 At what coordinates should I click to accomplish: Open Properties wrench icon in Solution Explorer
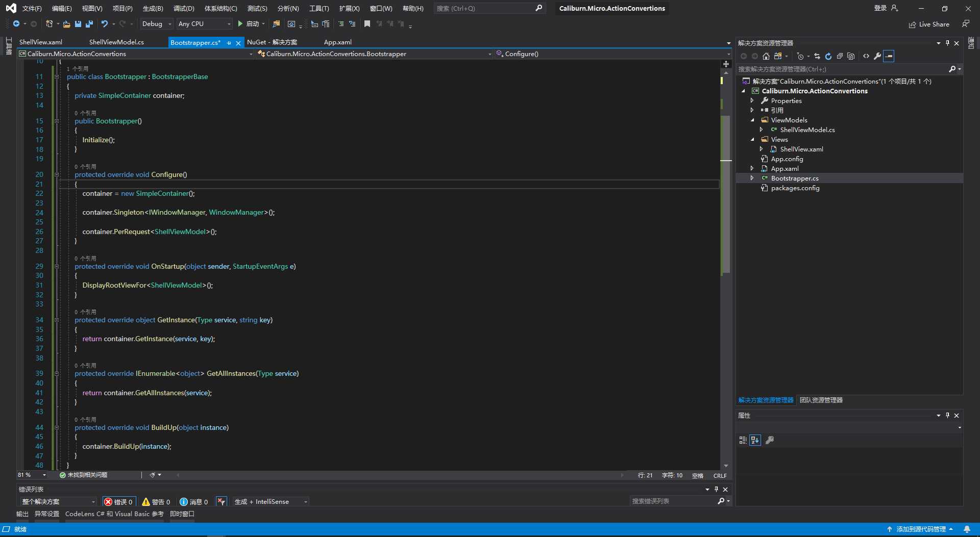point(877,56)
